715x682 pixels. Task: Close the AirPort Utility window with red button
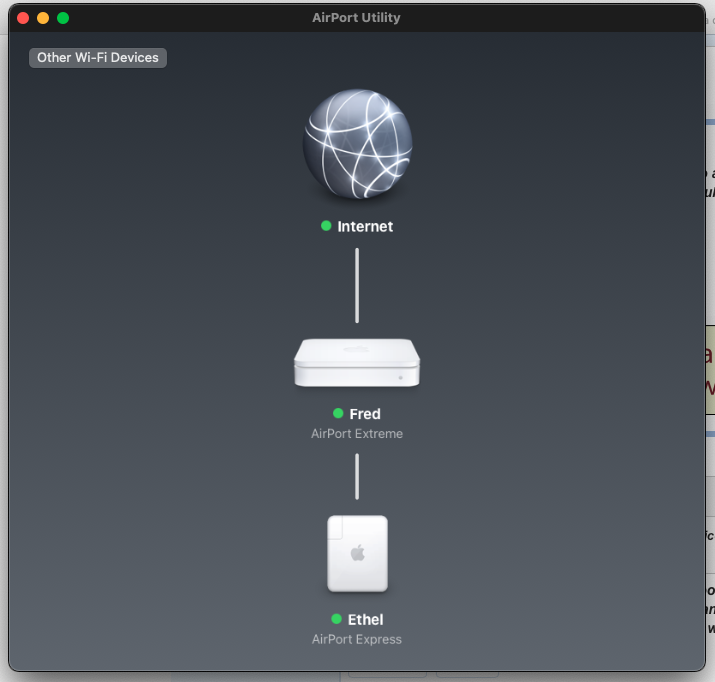coord(23,18)
